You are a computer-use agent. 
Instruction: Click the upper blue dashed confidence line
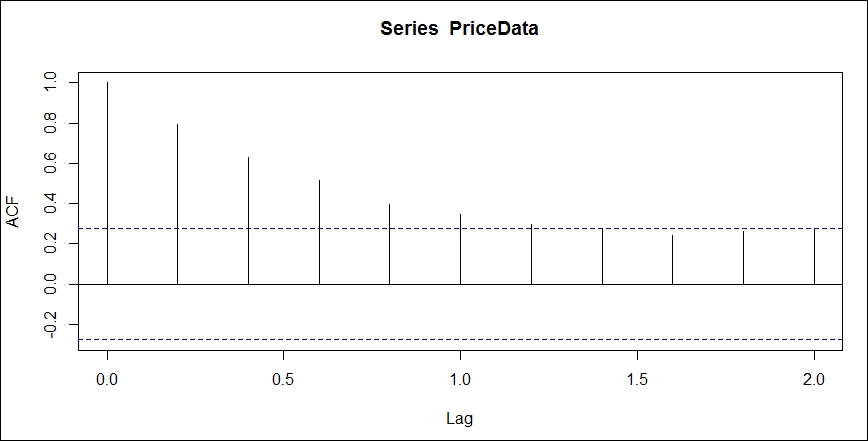(460, 229)
